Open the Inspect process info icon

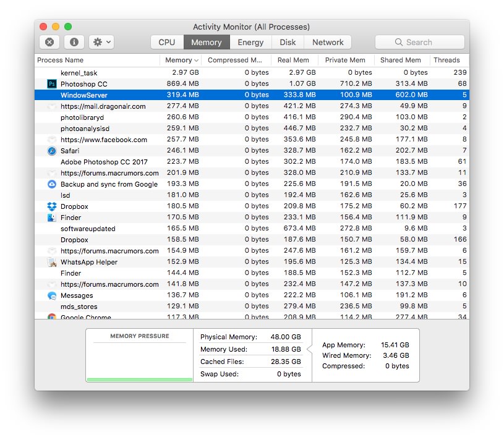(x=74, y=42)
